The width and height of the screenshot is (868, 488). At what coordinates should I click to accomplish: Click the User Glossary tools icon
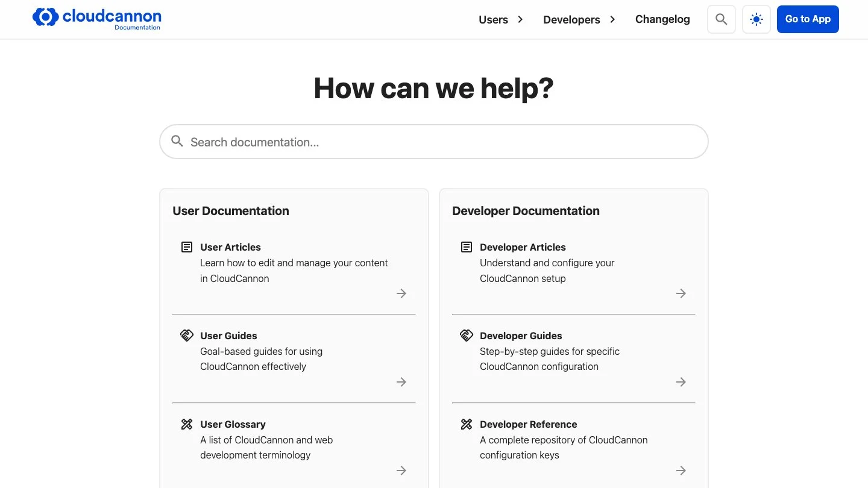pyautogui.click(x=187, y=424)
